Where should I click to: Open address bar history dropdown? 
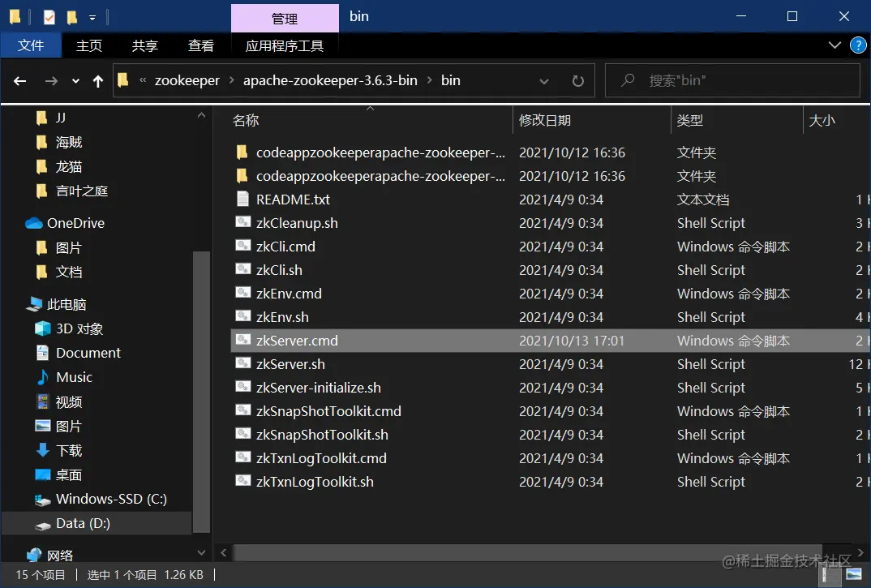point(544,81)
